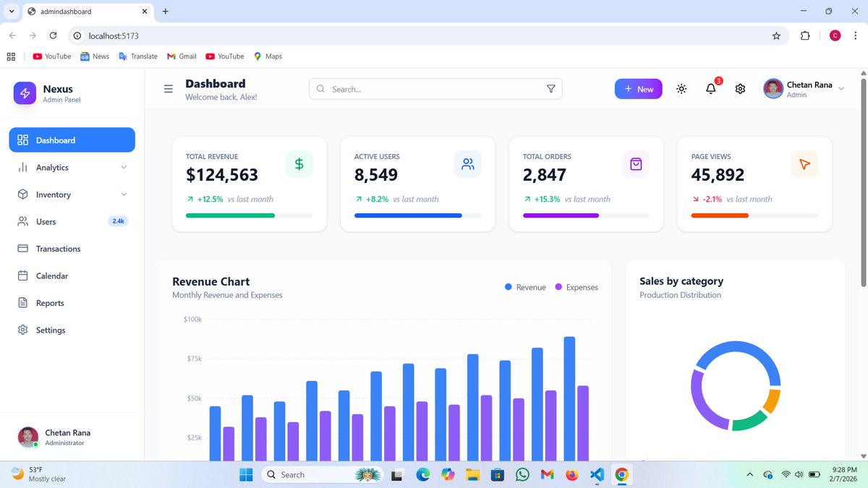The image size is (868, 488).
Task: Expand the Inventory chevron
Action: 124,194
